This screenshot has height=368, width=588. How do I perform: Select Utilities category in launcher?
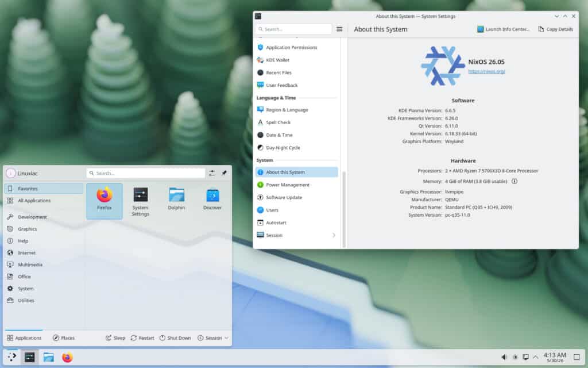(44, 300)
